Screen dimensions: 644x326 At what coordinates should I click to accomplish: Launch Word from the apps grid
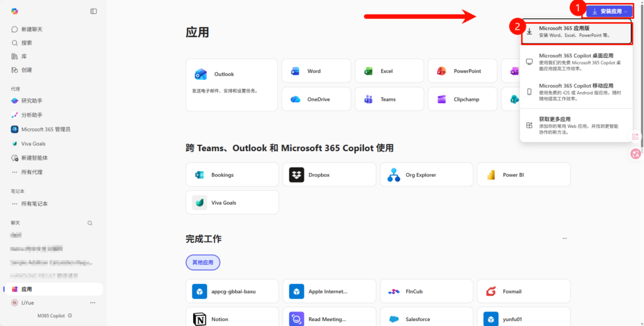pyautogui.click(x=315, y=71)
